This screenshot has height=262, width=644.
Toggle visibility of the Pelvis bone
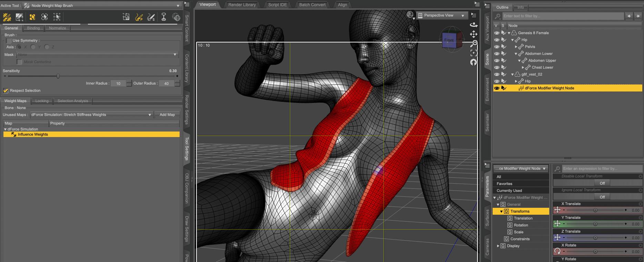[496, 47]
